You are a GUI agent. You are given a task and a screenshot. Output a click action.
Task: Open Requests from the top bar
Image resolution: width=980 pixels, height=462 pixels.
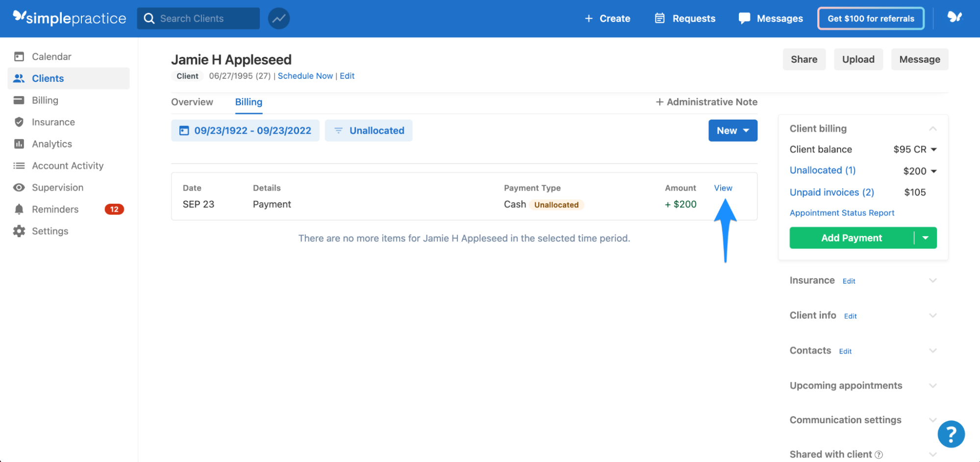click(685, 18)
